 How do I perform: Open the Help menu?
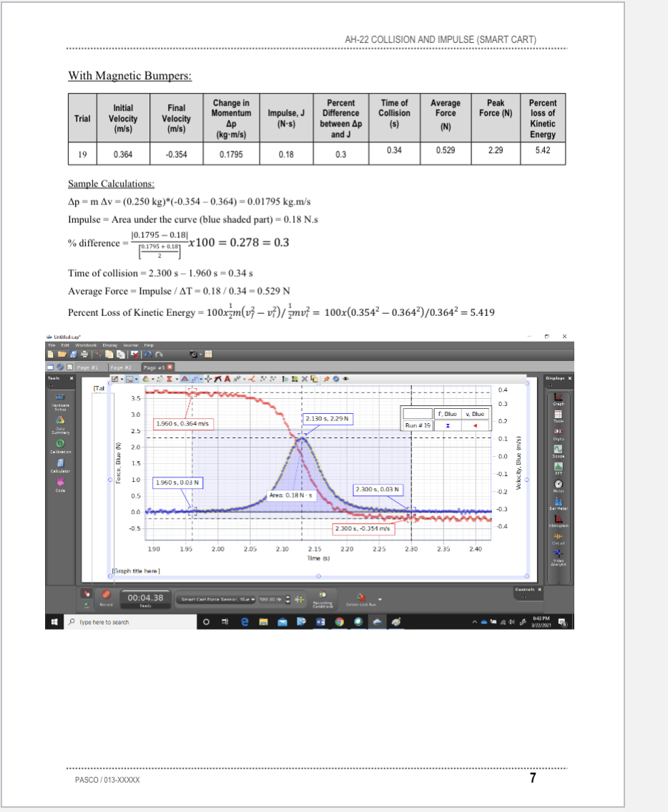(149, 345)
